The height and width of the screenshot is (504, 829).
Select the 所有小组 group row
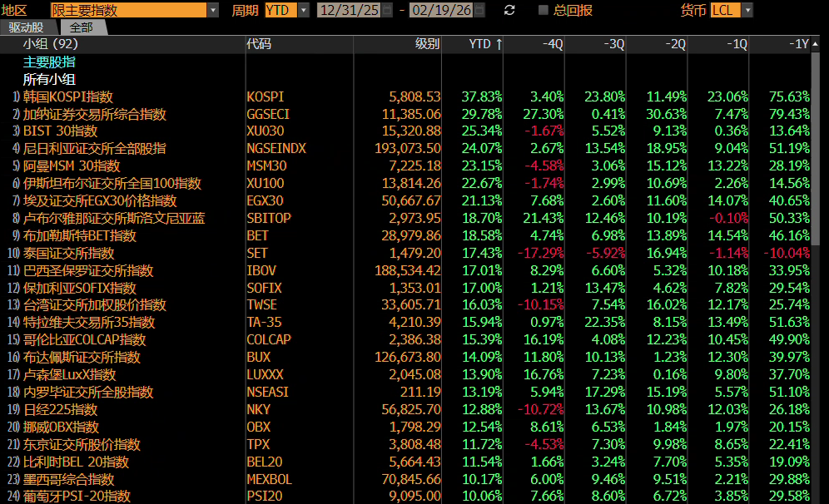tap(49, 80)
